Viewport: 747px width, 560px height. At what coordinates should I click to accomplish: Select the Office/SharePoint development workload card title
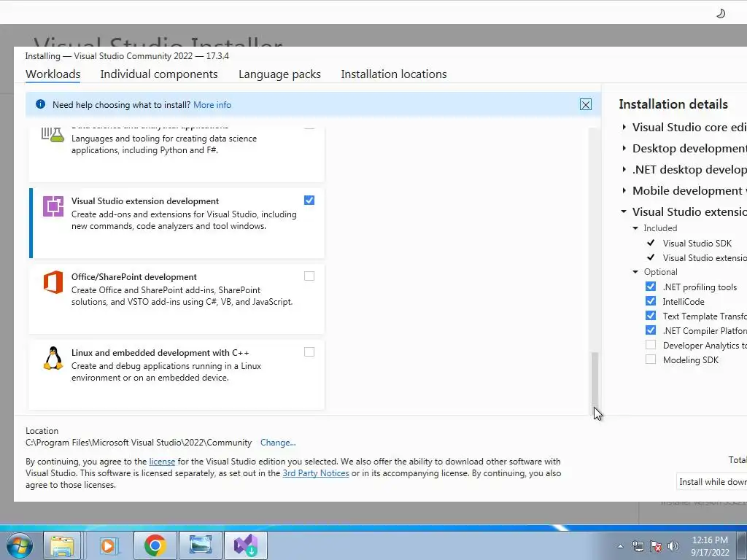click(x=134, y=277)
